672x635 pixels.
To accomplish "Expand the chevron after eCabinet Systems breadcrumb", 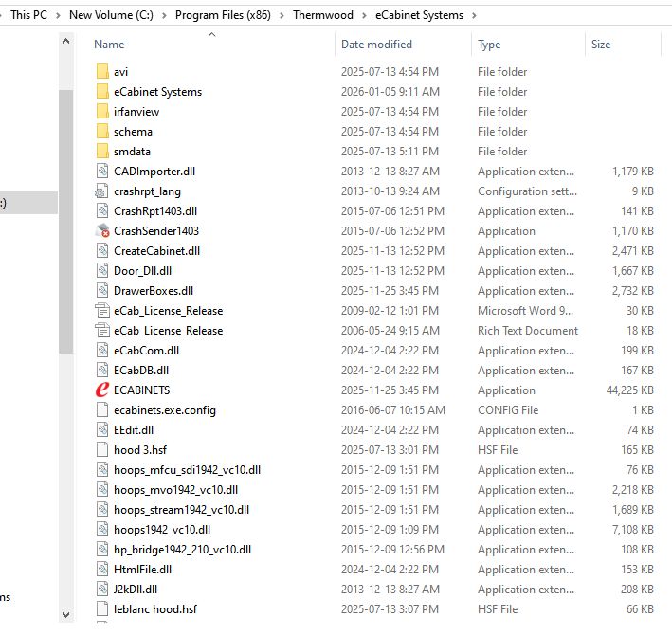I will coord(474,15).
